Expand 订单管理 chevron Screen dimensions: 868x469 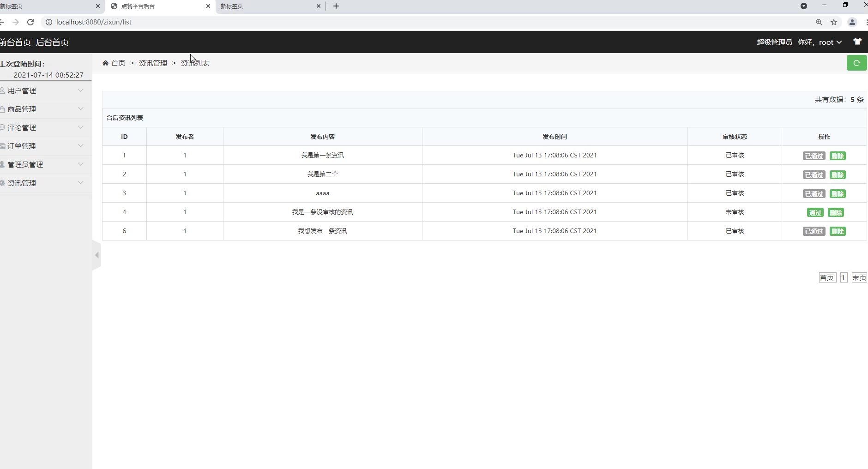click(x=81, y=146)
